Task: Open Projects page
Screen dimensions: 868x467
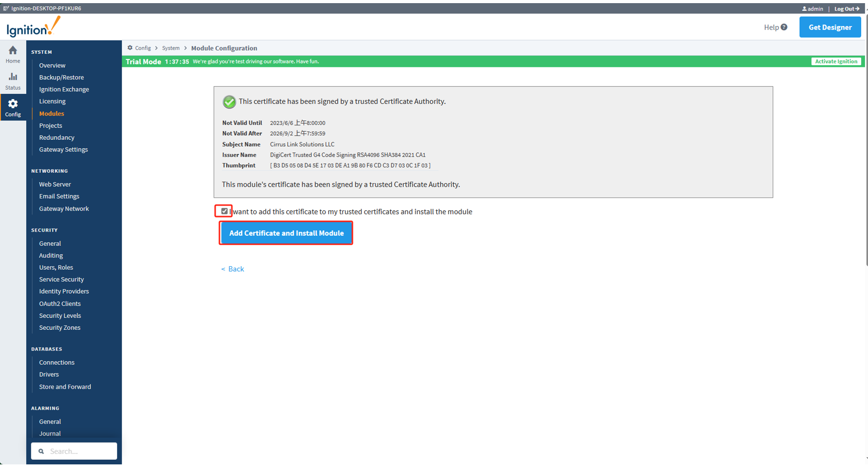Action: tap(51, 125)
